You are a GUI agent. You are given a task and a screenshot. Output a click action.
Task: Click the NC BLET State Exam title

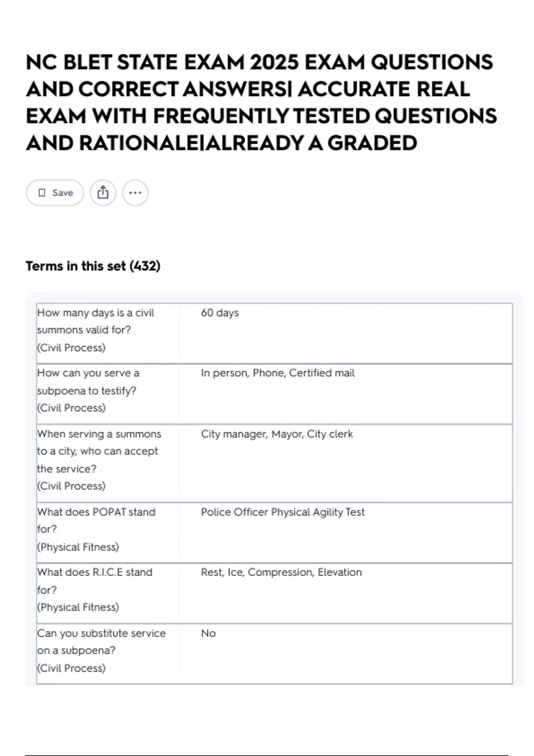(261, 103)
